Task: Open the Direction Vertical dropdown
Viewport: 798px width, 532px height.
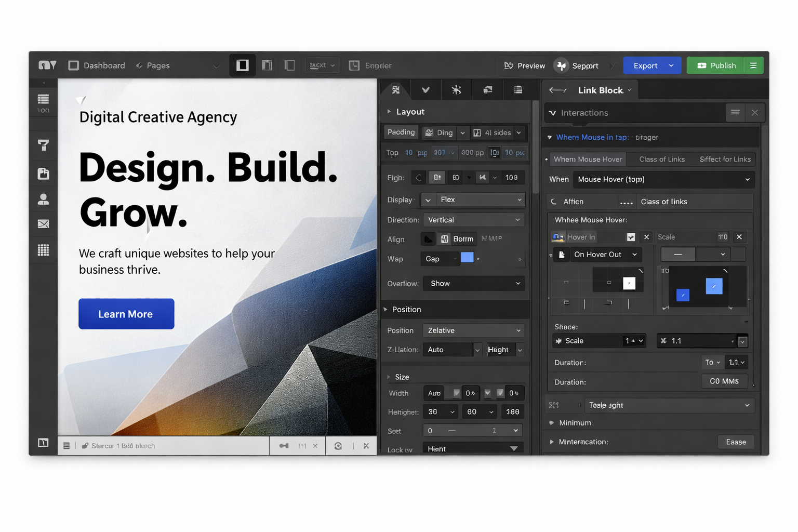Action: (474, 220)
